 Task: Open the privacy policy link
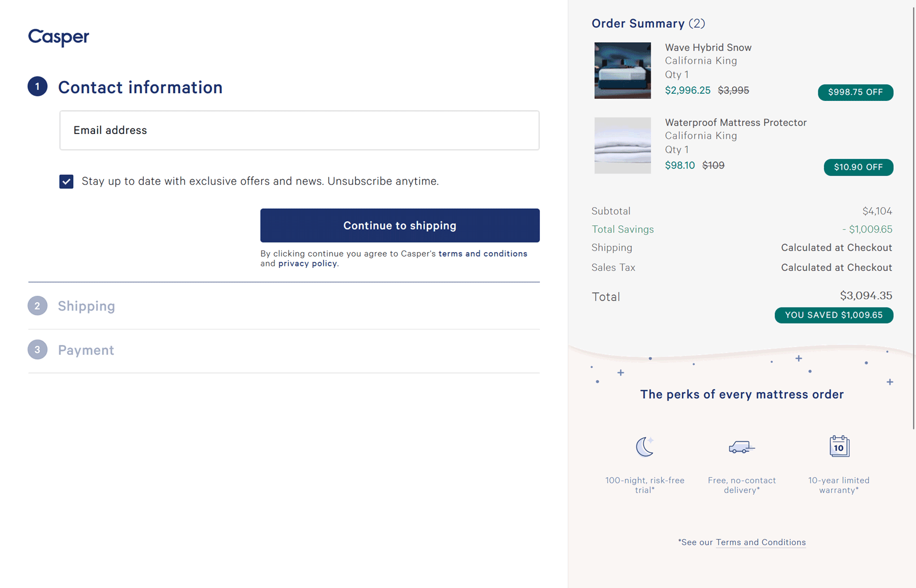[308, 263]
